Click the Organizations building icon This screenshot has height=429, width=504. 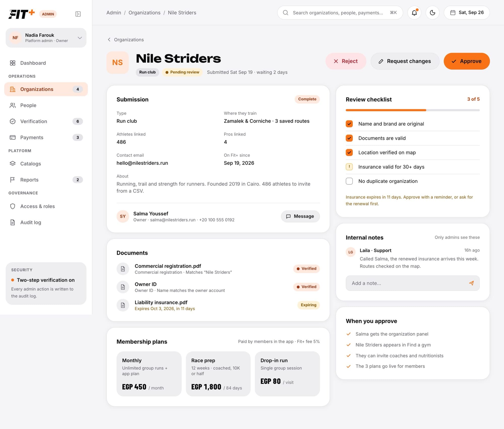click(x=13, y=89)
